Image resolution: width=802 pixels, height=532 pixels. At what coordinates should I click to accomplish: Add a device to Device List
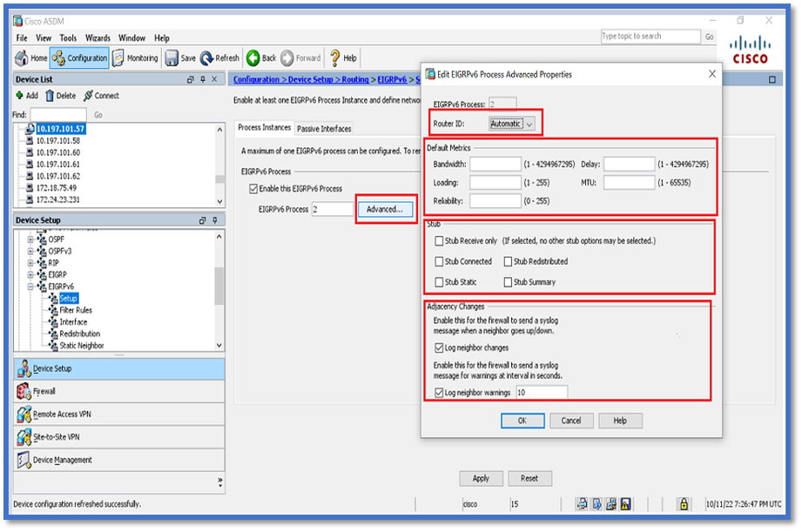pyautogui.click(x=27, y=96)
